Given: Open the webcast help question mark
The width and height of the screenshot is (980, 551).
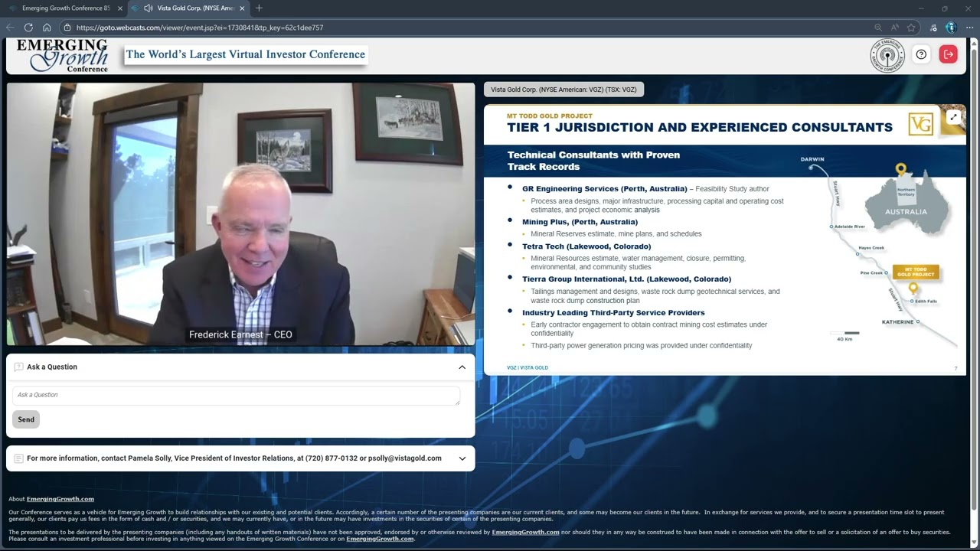Looking at the screenshot, I should 921,54.
